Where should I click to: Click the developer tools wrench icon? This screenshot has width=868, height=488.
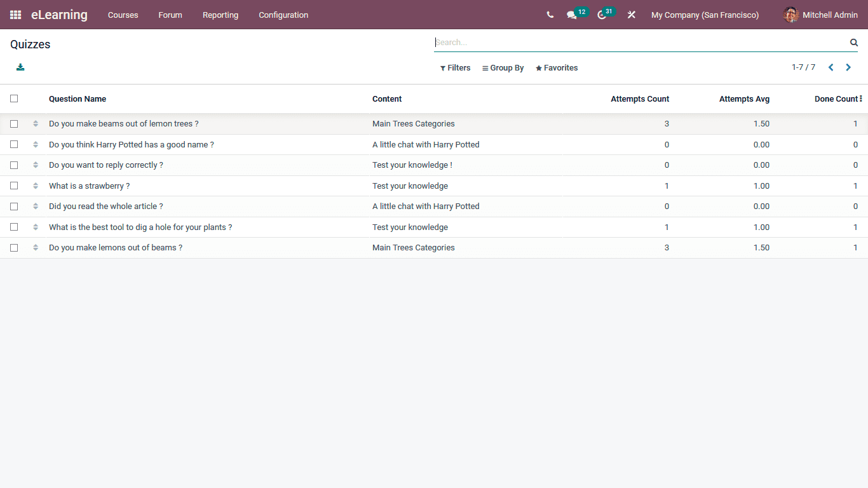pos(631,15)
